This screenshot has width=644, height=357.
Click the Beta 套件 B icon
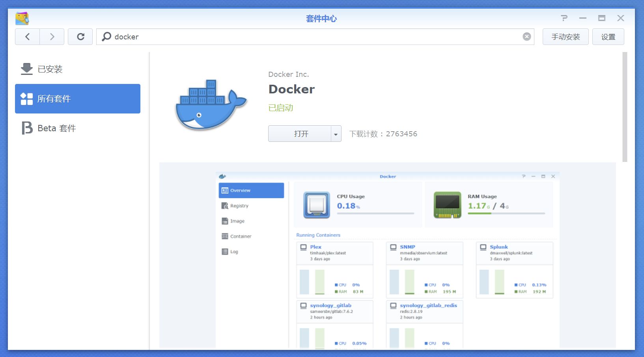[x=27, y=128]
